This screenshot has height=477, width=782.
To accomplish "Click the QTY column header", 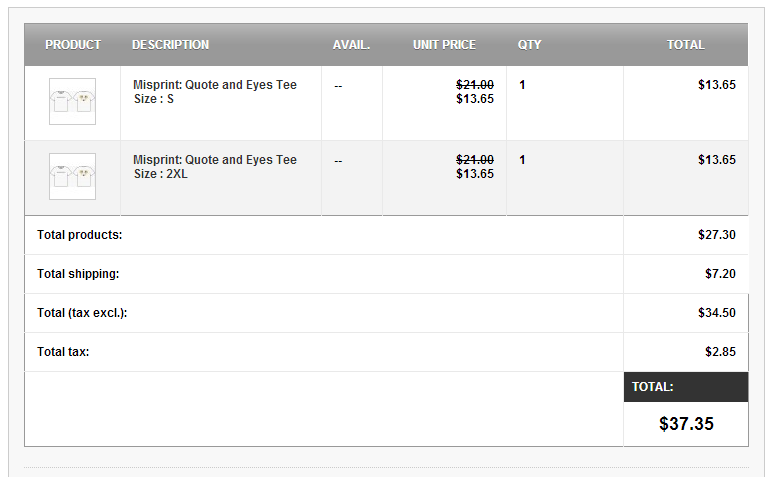I will [529, 45].
